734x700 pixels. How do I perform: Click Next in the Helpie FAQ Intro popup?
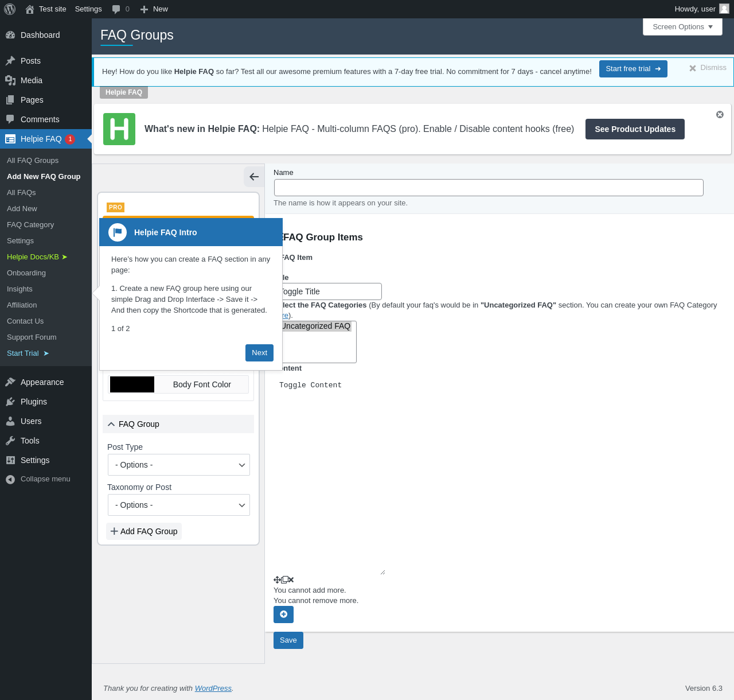click(259, 353)
